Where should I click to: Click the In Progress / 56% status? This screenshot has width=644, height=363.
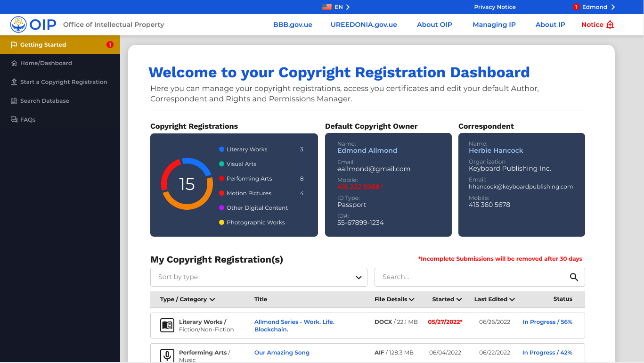[x=547, y=322]
